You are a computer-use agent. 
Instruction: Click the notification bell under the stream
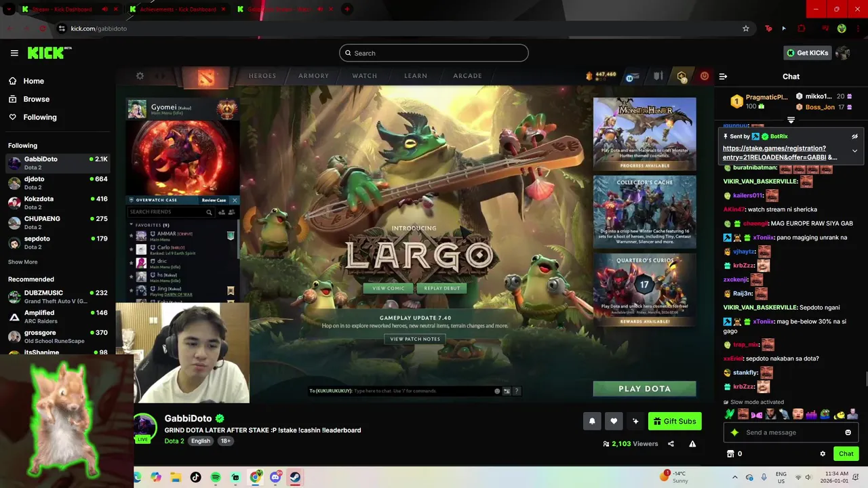point(592,421)
